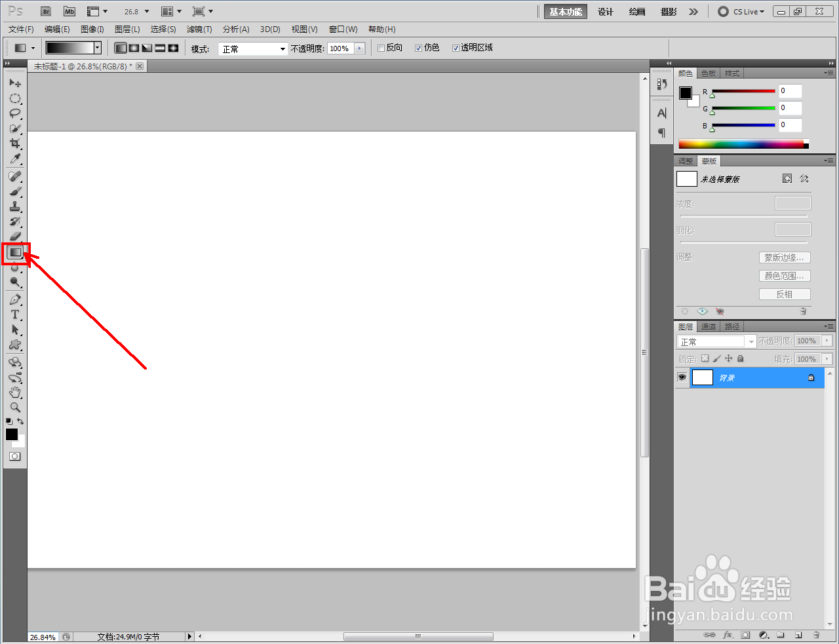Select the Elliptical Marquee tool
Screen dimensions: 839x644
[x=15, y=99]
